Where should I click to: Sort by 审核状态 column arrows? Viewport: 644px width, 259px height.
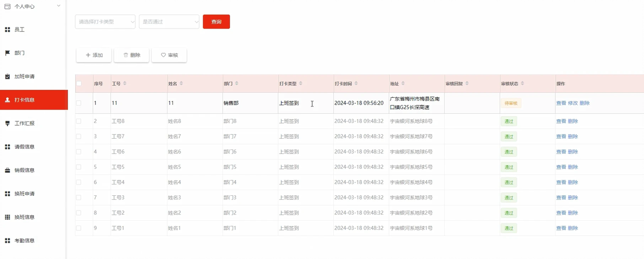[522, 83]
